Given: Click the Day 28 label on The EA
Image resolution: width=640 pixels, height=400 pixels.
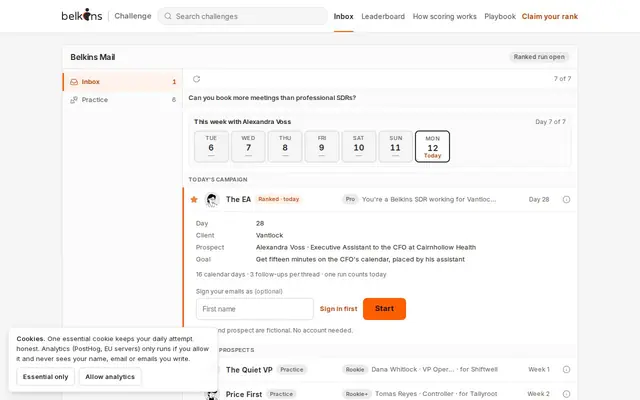Looking at the screenshot, I should [x=539, y=200].
